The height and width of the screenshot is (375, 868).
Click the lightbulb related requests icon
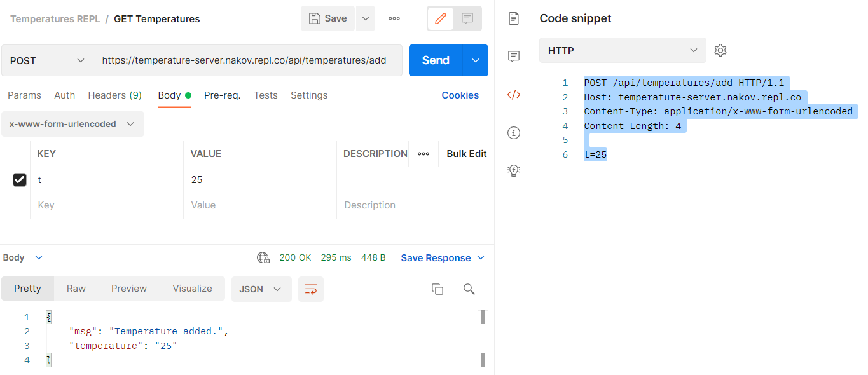click(x=514, y=170)
